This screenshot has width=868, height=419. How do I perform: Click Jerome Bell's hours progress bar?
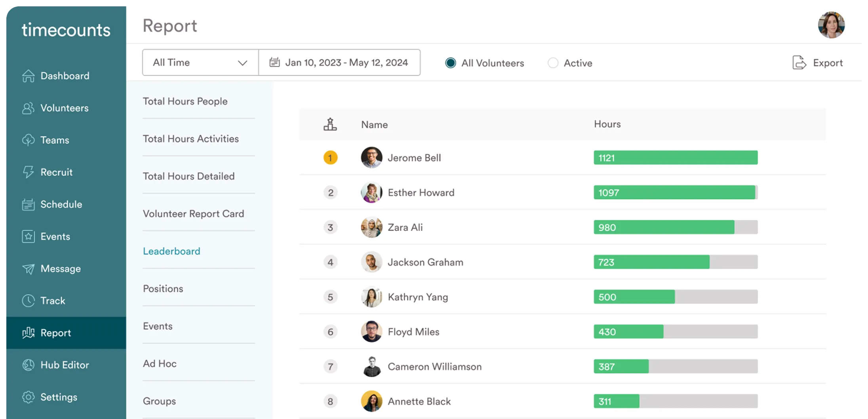coord(675,157)
